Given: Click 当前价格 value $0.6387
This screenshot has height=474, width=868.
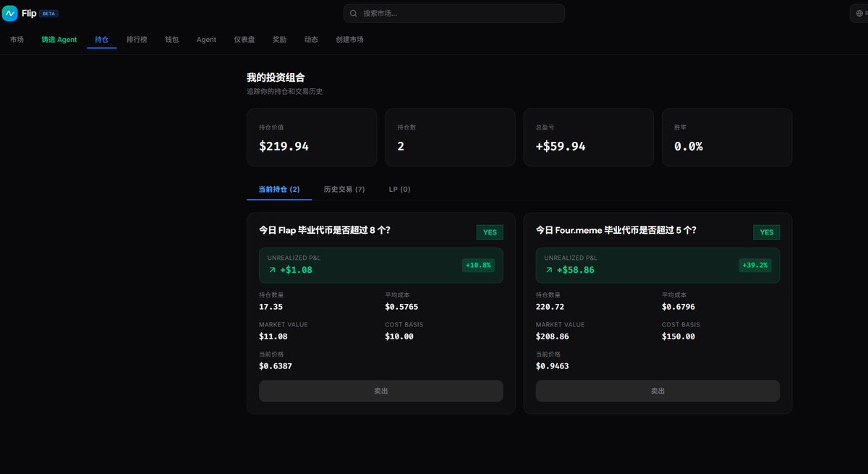Looking at the screenshot, I should [x=276, y=366].
